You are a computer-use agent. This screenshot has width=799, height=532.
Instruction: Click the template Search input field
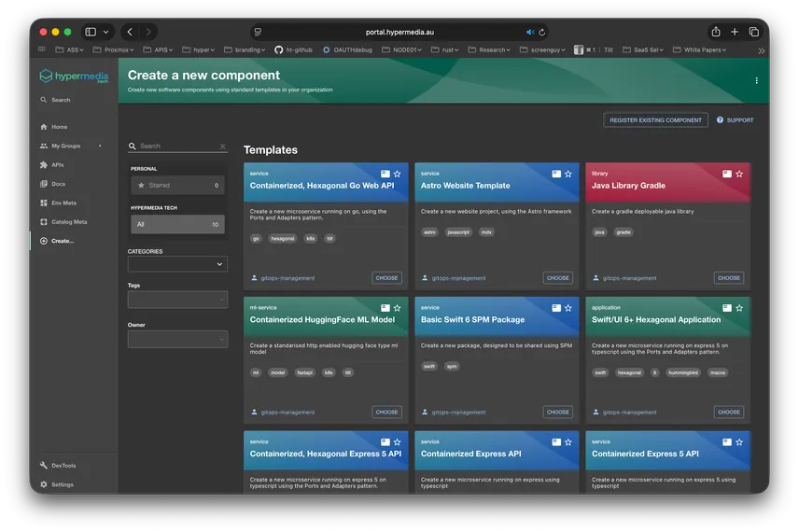[178, 147]
